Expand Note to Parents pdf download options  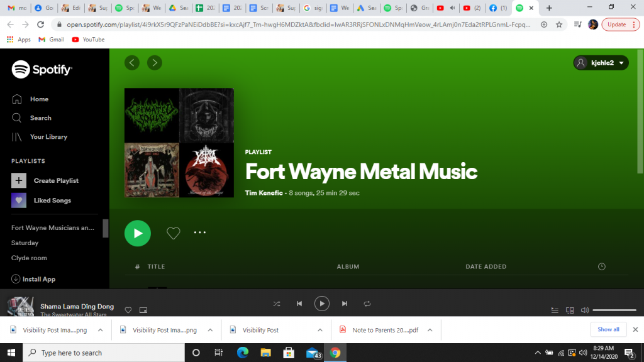click(x=430, y=330)
